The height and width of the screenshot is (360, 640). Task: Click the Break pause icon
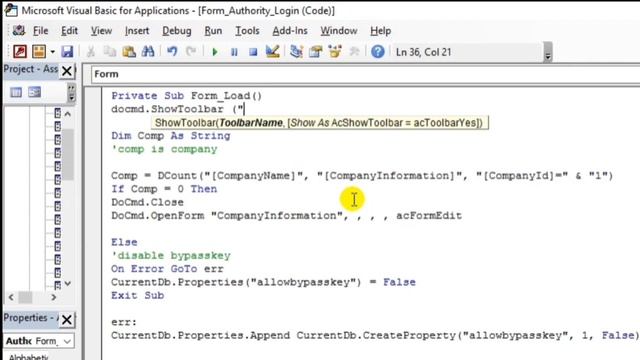(234, 52)
